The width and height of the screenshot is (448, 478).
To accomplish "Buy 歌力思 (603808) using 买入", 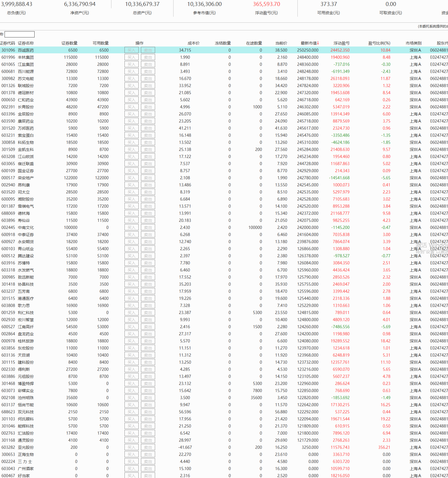I will click(132, 306).
